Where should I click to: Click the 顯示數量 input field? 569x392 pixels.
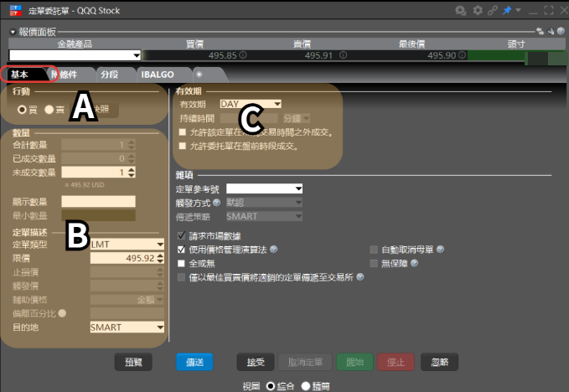[x=98, y=202]
